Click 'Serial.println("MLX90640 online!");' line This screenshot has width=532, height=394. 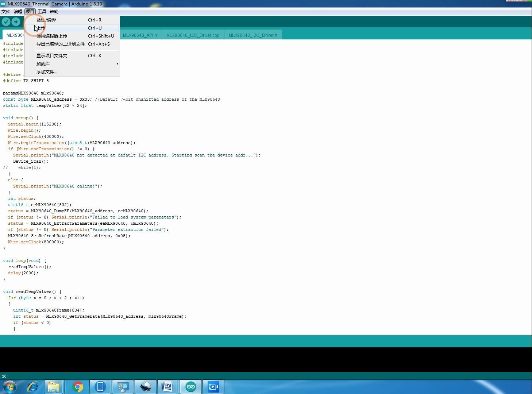(58, 186)
